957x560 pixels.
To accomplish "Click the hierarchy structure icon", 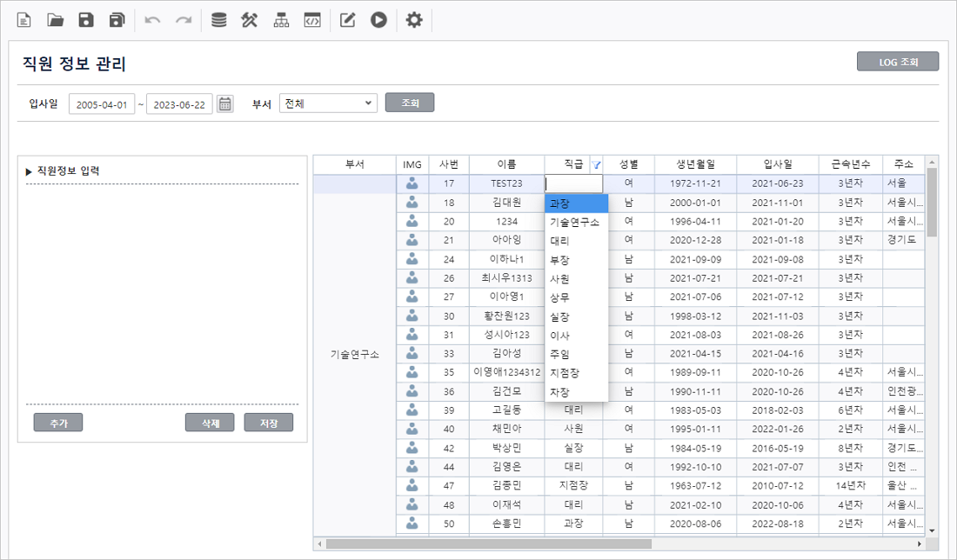I will pos(281,20).
